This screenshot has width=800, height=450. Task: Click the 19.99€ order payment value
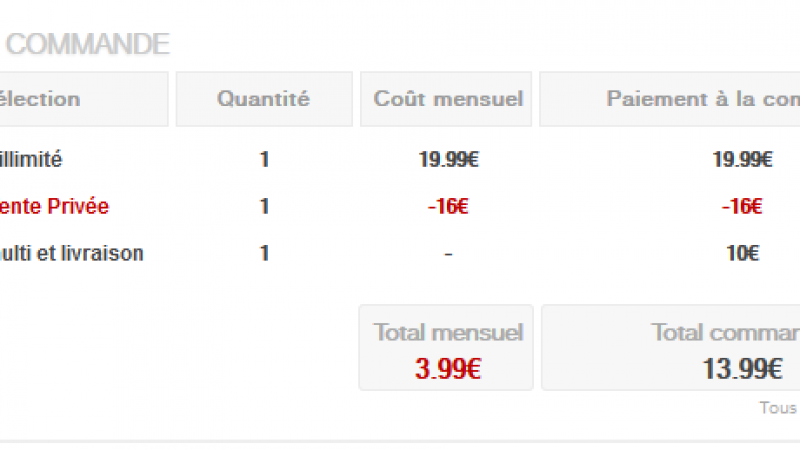[x=741, y=159]
